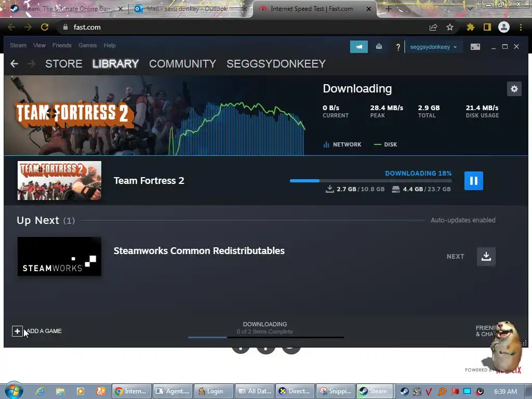Toggle Chrome side panel icon
532x399 pixels.
(487, 27)
